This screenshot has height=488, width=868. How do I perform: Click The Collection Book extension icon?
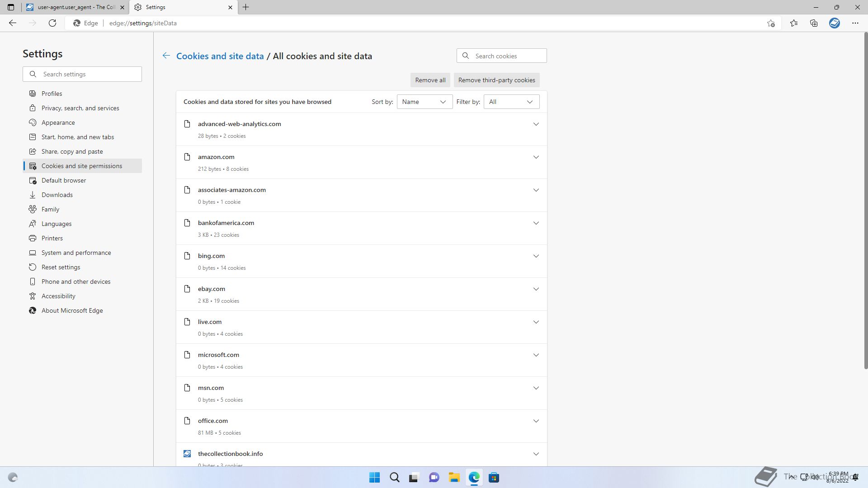click(835, 23)
